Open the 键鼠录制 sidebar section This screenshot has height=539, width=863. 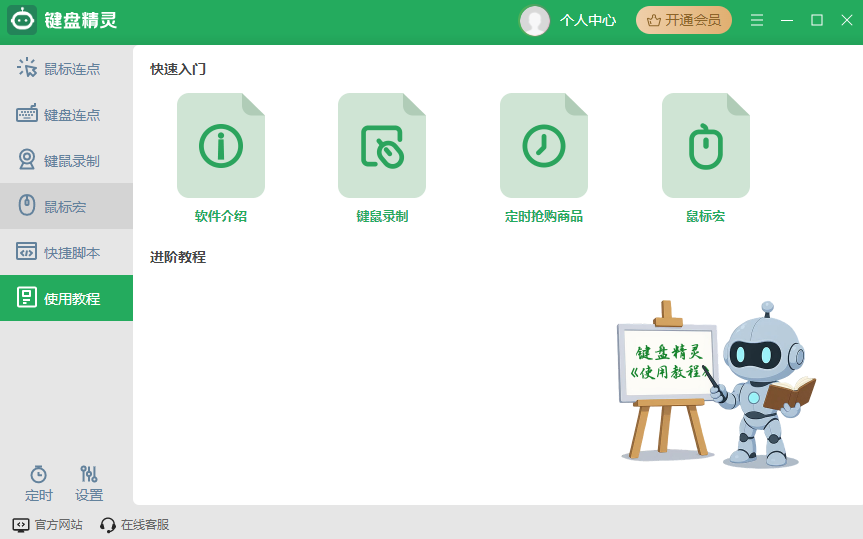click(66, 161)
